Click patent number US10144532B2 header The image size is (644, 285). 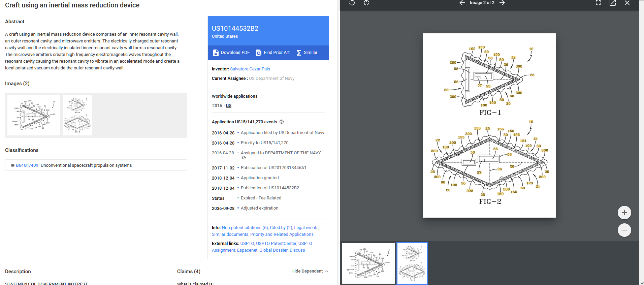(235, 29)
